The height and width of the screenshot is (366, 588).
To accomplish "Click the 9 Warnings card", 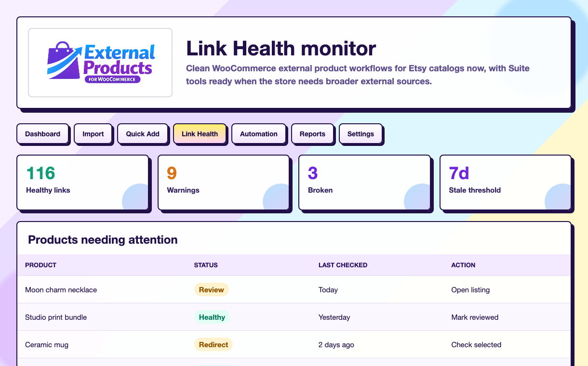I will [x=224, y=183].
